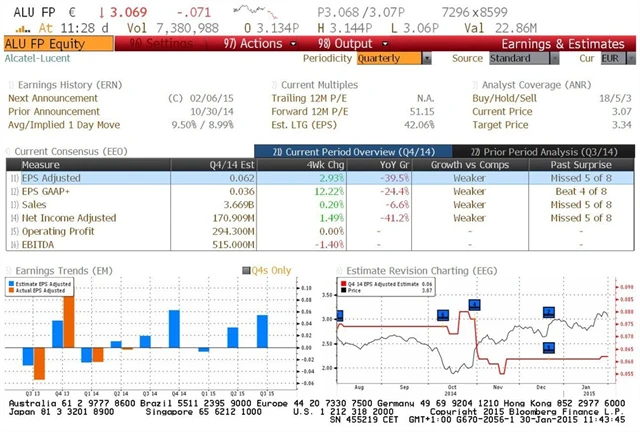Click the event marker near October on chart
Screen dimensions: 640x432
(x=474, y=305)
